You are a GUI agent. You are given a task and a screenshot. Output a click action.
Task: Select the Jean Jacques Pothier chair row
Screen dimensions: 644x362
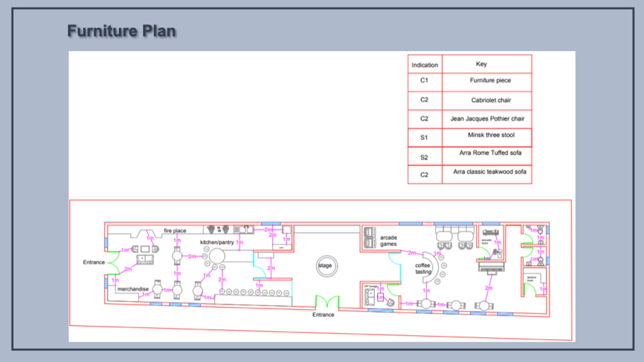(470, 119)
